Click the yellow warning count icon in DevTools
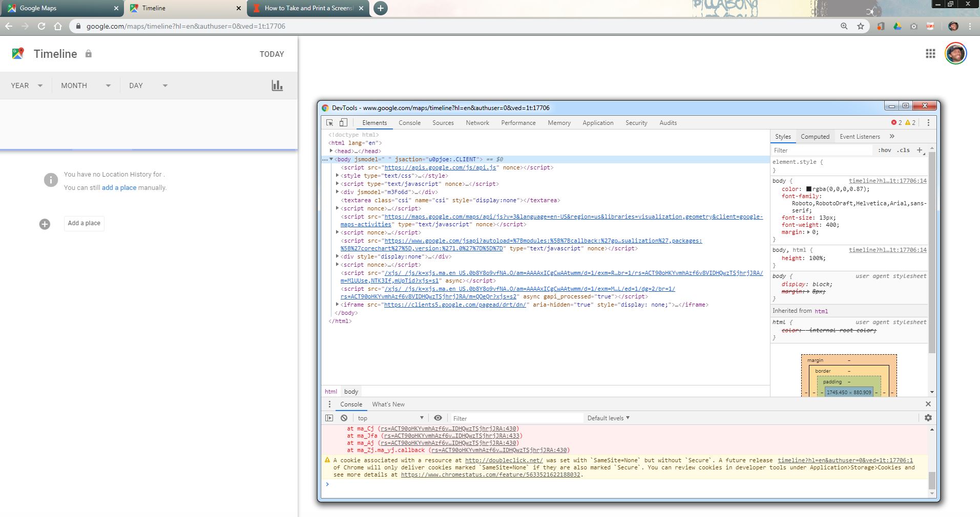This screenshot has height=517, width=980. point(908,123)
